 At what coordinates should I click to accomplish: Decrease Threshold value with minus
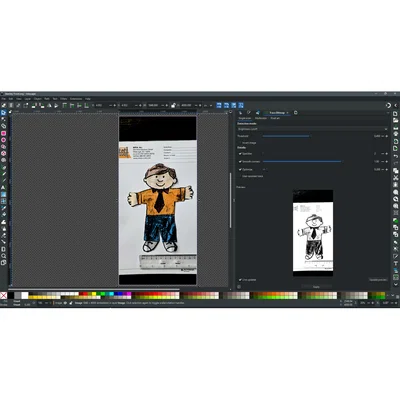click(382, 136)
